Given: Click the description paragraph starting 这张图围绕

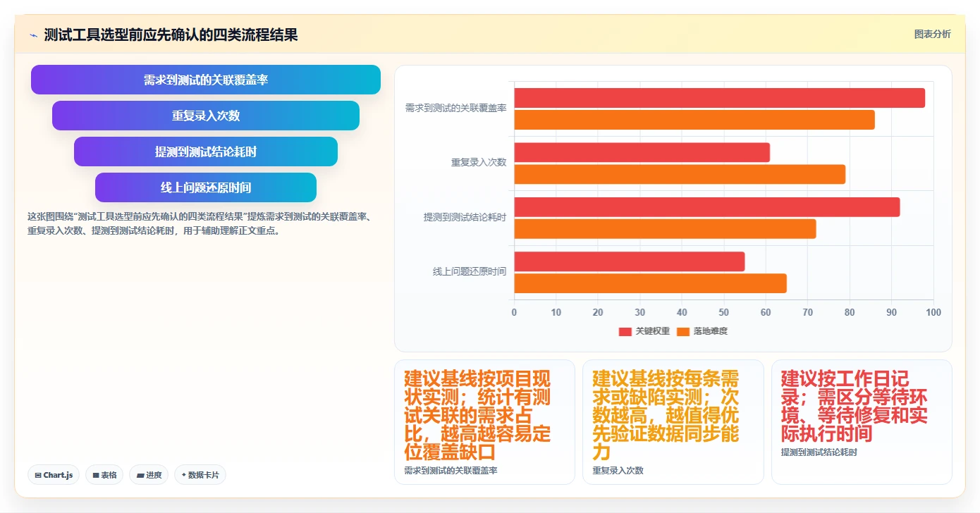Looking at the screenshot, I should pos(200,223).
